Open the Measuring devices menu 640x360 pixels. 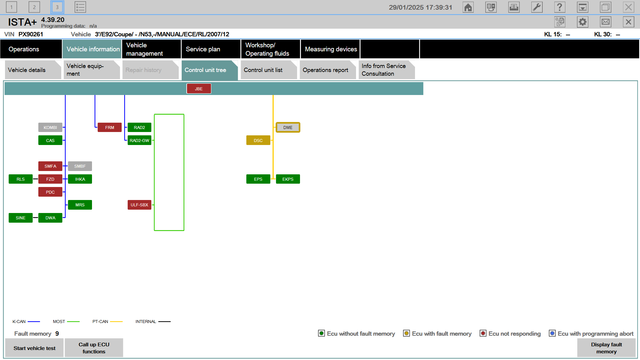tap(330, 49)
